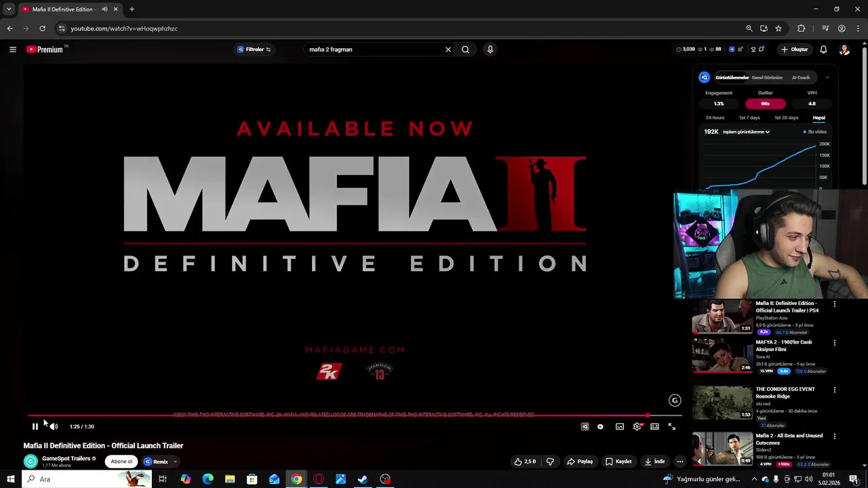Select the 1st 7 days time range

pos(749,118)
